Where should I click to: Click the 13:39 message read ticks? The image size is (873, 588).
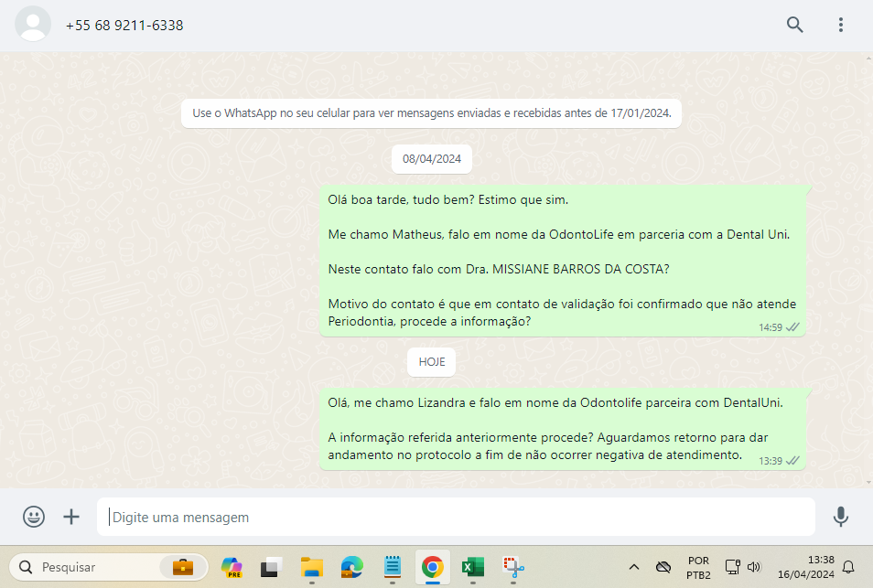pos(792,461)
